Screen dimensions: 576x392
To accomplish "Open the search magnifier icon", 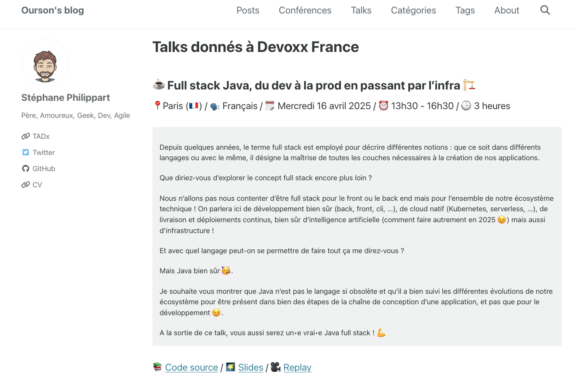I will point(545,10).
